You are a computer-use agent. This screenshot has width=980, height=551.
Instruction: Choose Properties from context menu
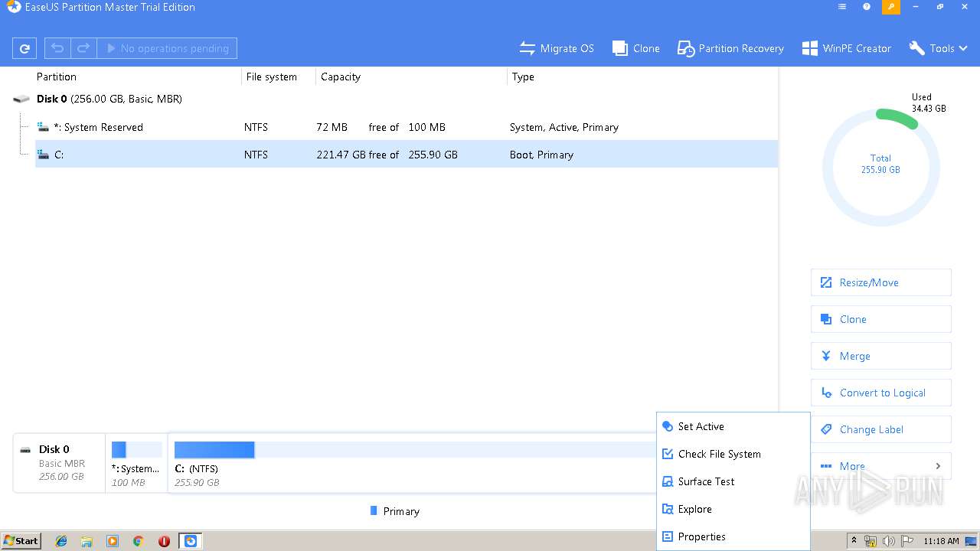click(733, 536)
